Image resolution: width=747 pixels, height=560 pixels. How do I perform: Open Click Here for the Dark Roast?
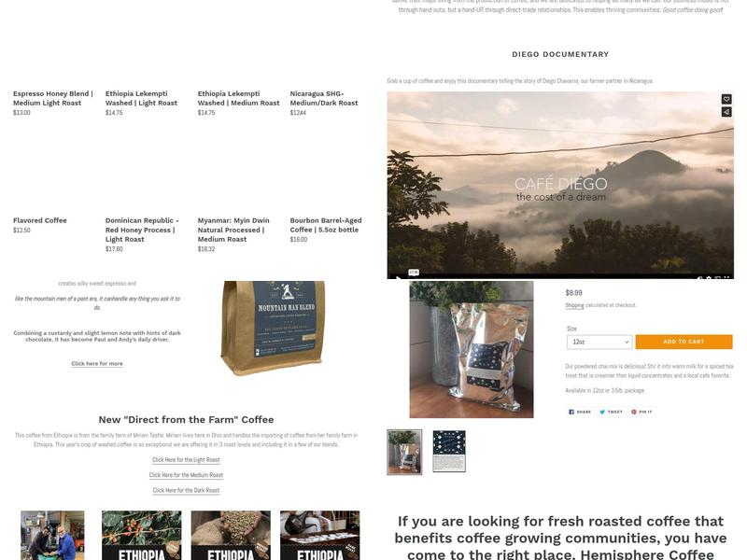tap(186, 490)
